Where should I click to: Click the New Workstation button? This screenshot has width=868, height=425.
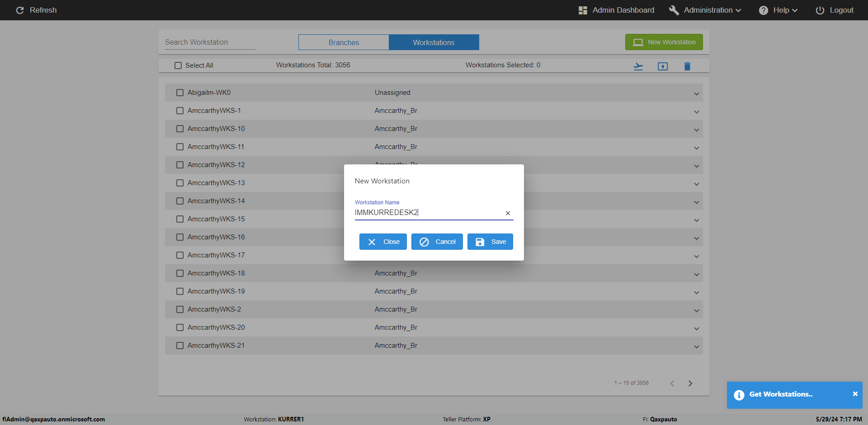coord(664,42)
